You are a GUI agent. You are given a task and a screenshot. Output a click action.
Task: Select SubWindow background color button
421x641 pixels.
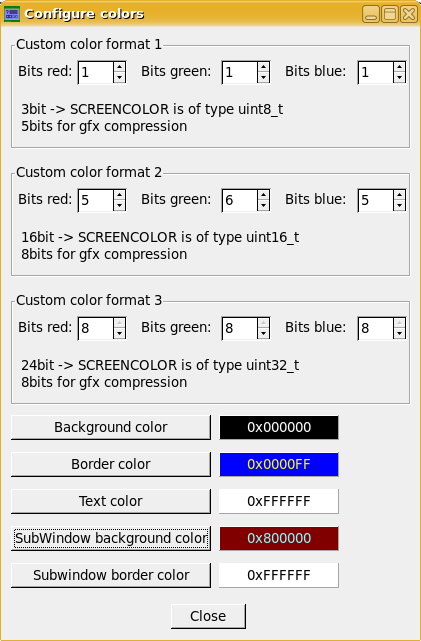tap(111, 538)
